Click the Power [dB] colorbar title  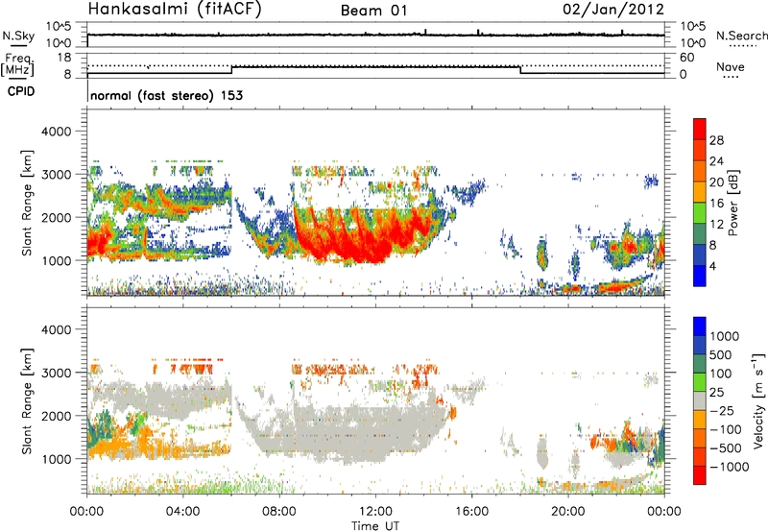pos(733,203)
